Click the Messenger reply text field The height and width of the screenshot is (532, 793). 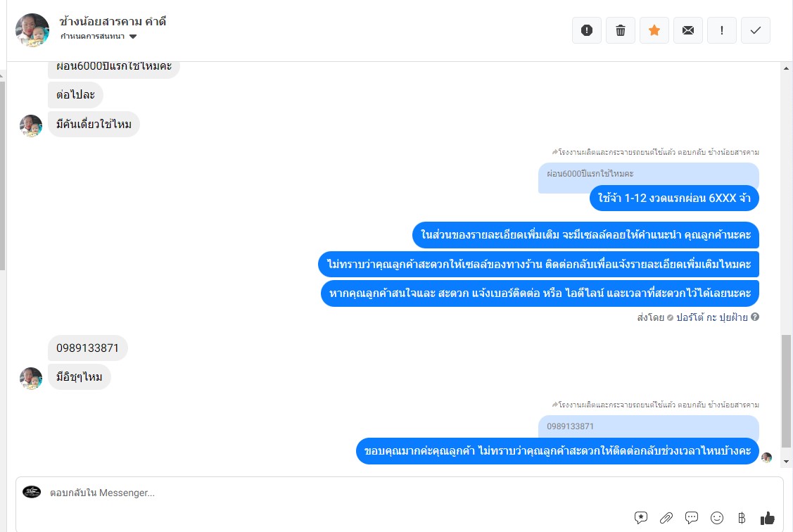tap(400, 493)
